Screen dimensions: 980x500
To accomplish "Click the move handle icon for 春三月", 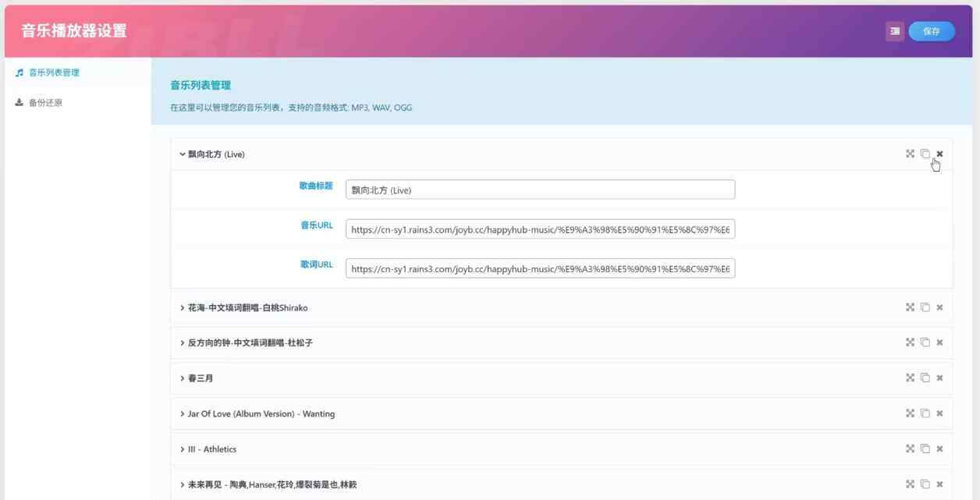I will coord(910,378).
